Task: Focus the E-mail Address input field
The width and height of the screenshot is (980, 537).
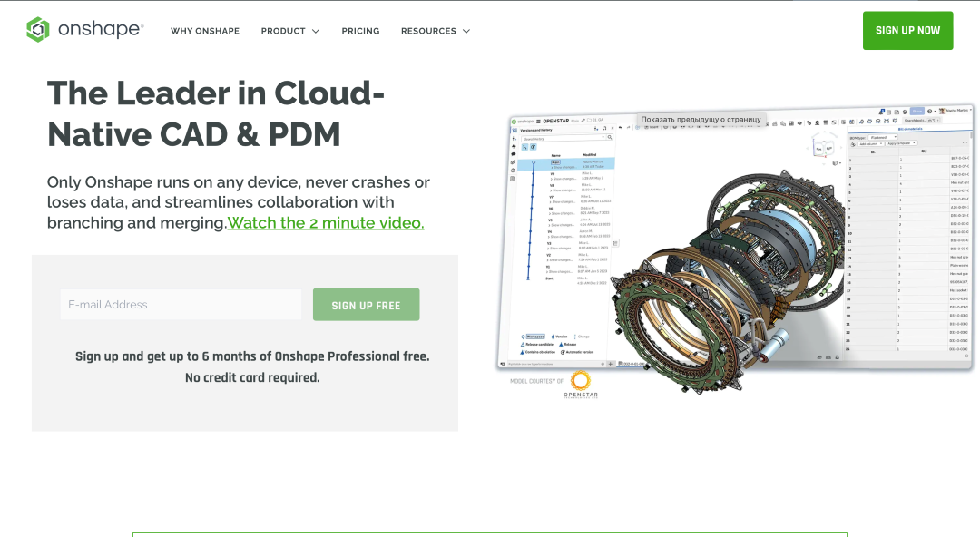Action: (181, 305)
